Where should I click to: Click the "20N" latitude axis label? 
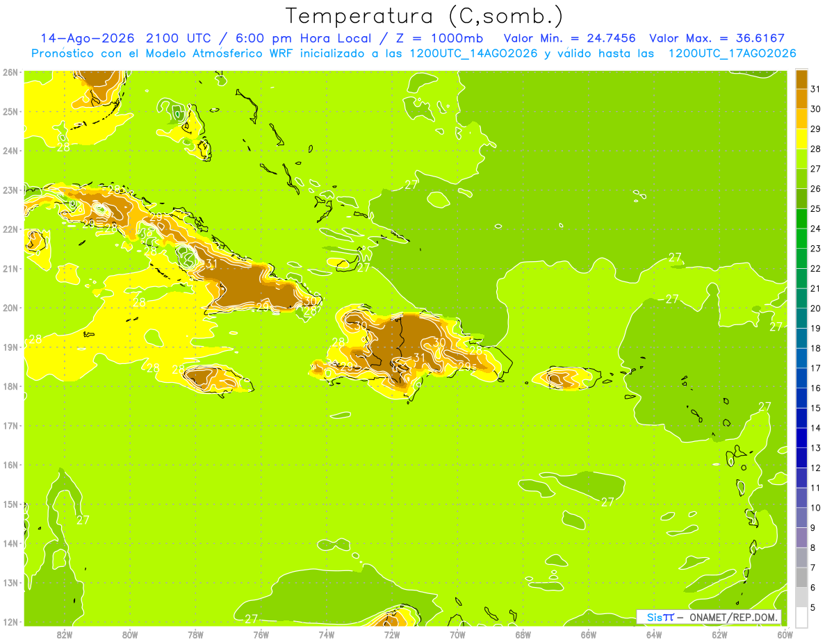click(x=11, y=308)
